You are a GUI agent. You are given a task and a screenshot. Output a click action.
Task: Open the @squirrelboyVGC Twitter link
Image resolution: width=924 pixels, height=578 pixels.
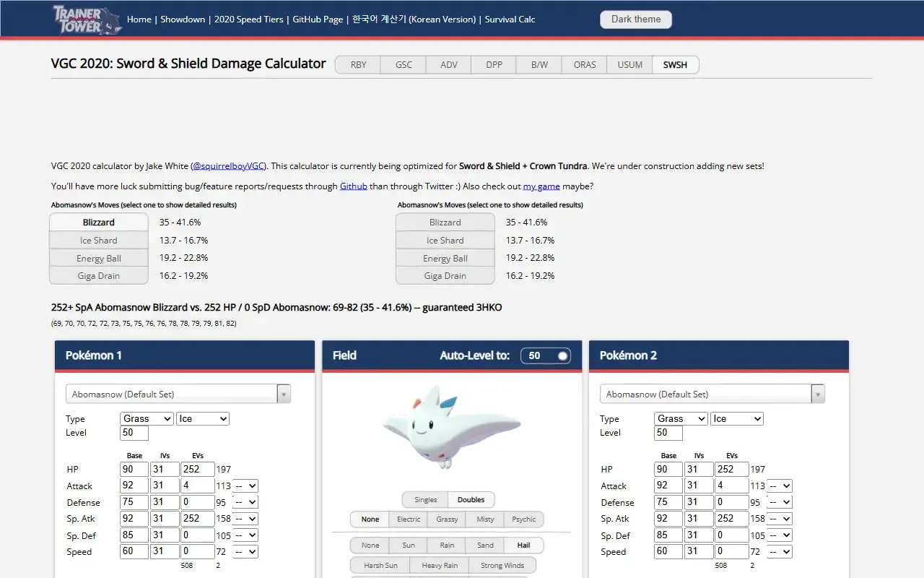pyautogui.click(x=229, y=166)
